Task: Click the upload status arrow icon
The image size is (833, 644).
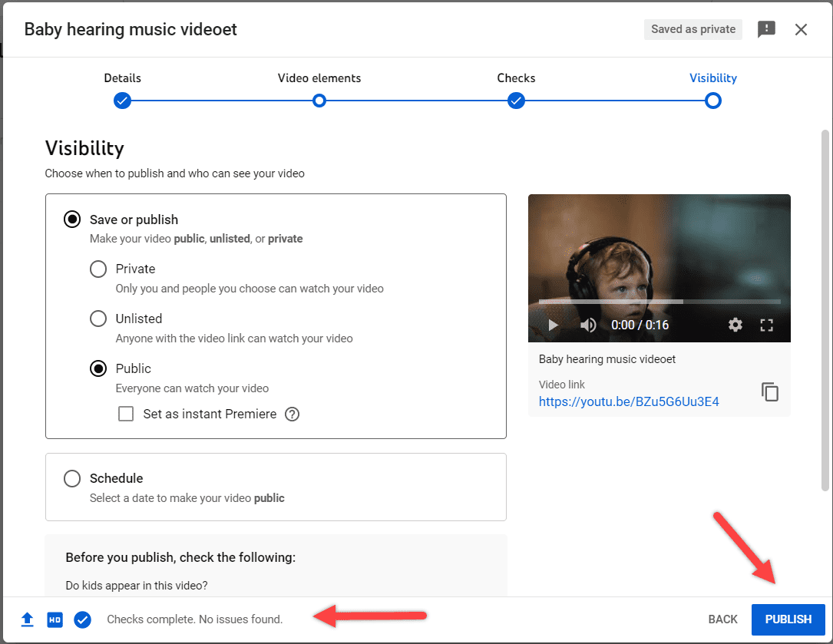Action: [28, 619]
